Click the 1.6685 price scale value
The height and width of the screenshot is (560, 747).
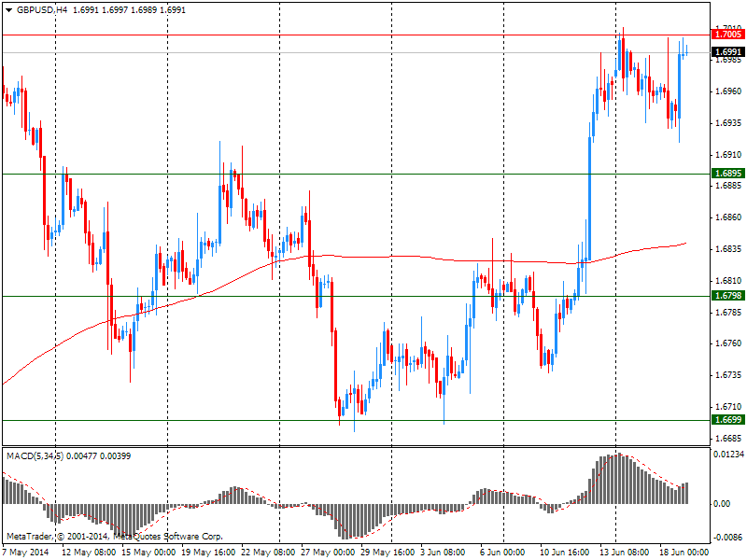pyautogui.click(x=729, y=438)
